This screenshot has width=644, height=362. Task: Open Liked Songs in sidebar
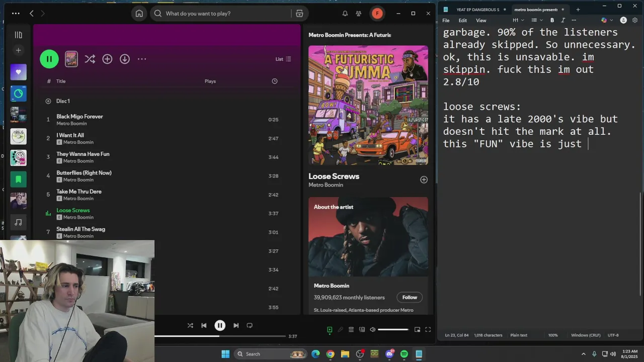pos(19,72)
